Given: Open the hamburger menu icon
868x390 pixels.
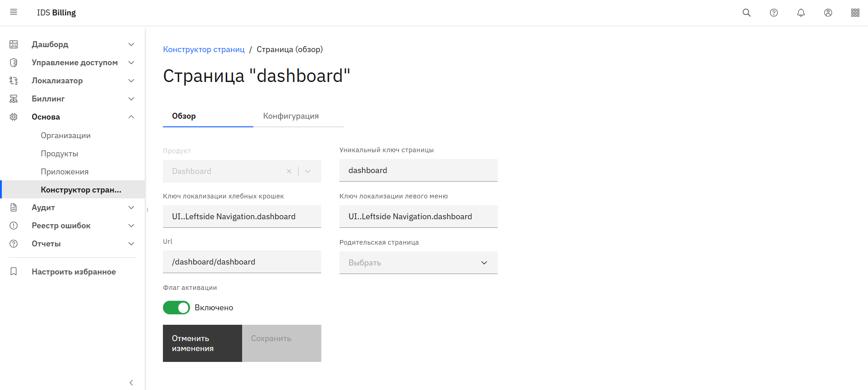Looking at the screenshot, I should (14, 12).
